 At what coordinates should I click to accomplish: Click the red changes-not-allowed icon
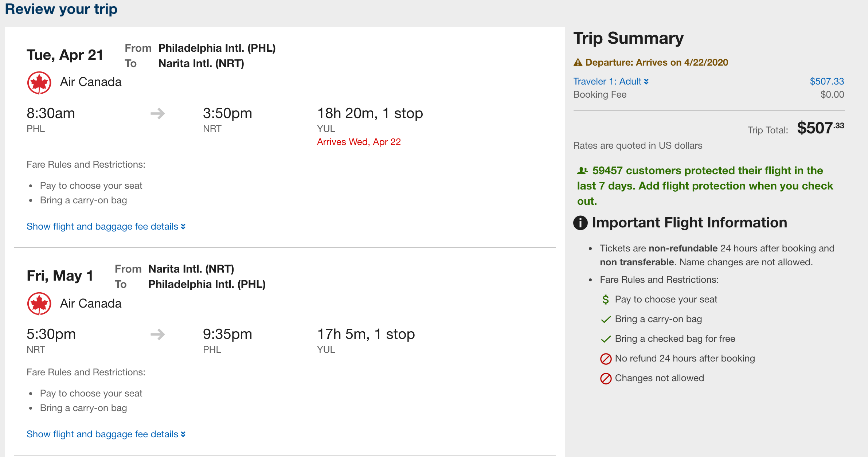[606, 379]
